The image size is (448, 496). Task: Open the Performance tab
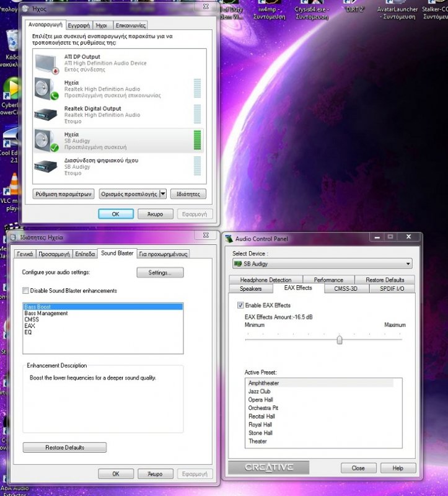point(328,280)
